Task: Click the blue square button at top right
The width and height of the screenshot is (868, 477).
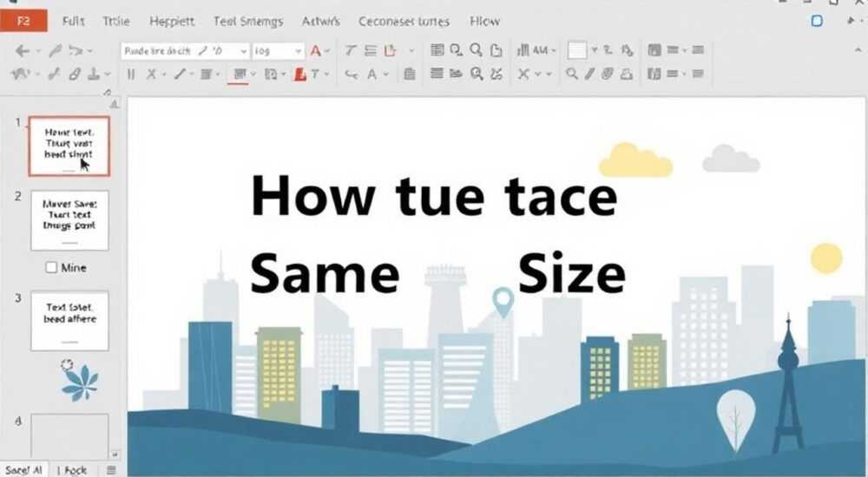Action: click(817, 21)
